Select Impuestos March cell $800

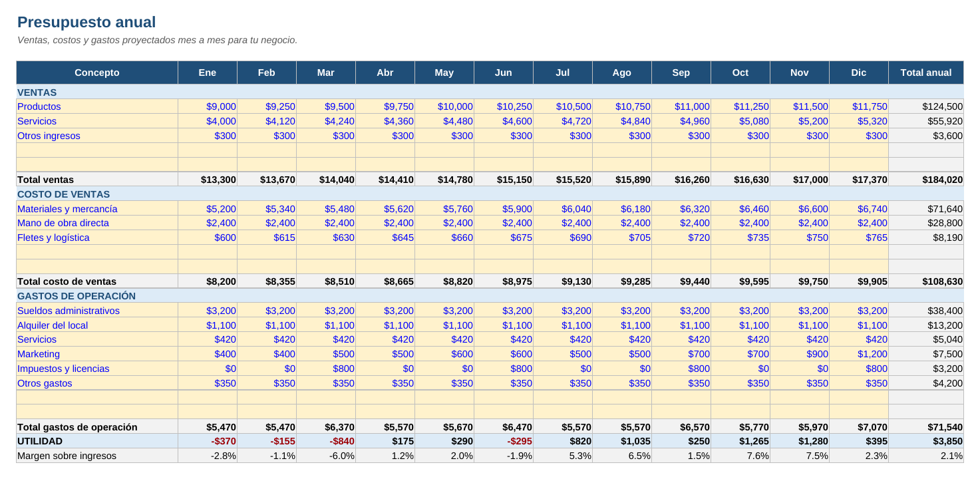(x=326, y=369)
